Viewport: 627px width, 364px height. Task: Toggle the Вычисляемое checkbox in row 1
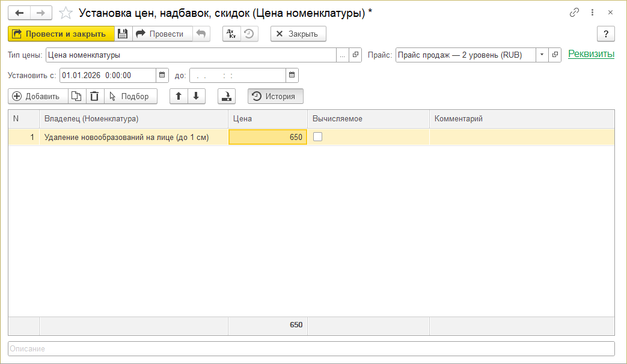(317, 137)
